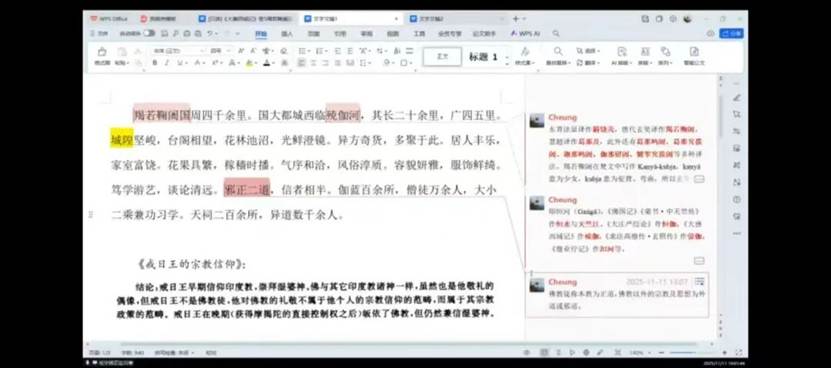Switch to the WPS Office home tab
Screen dimensions: 831x368
109,19
